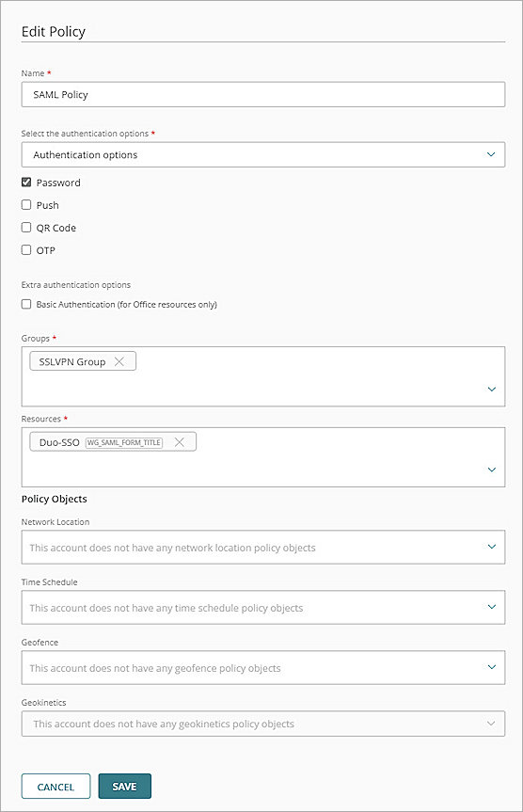Open the Time Schedule dropdown
Viewport: 523px width, 812px height.
[263, 607]
